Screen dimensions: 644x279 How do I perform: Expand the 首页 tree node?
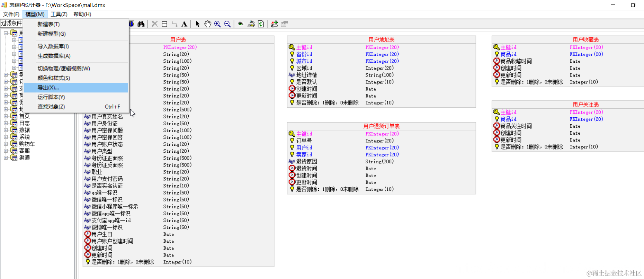6,116
